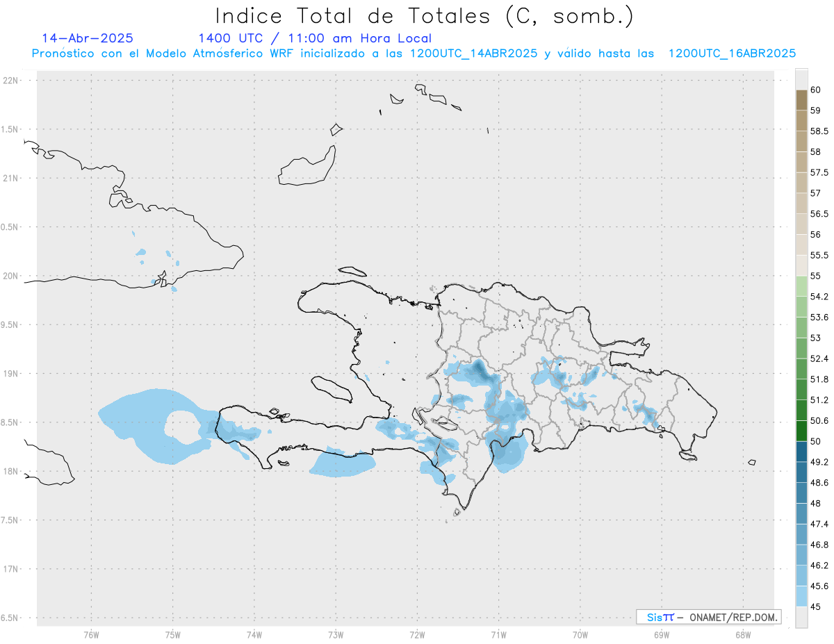Click the longitude axis label "76W"
Viewport: 834px width, 644px height.
pos(91,634)
